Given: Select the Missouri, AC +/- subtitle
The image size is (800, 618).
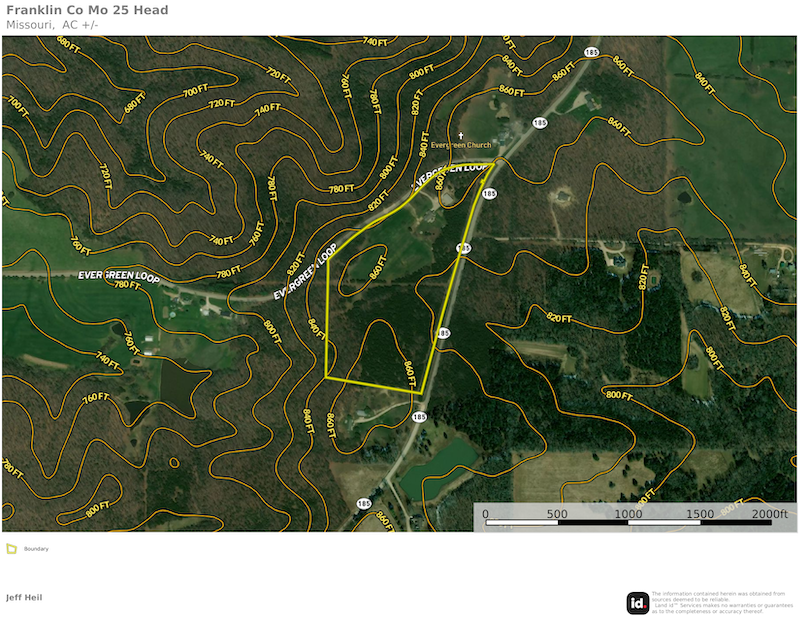Looking at the screenshot, I should (x=52, y=25).
